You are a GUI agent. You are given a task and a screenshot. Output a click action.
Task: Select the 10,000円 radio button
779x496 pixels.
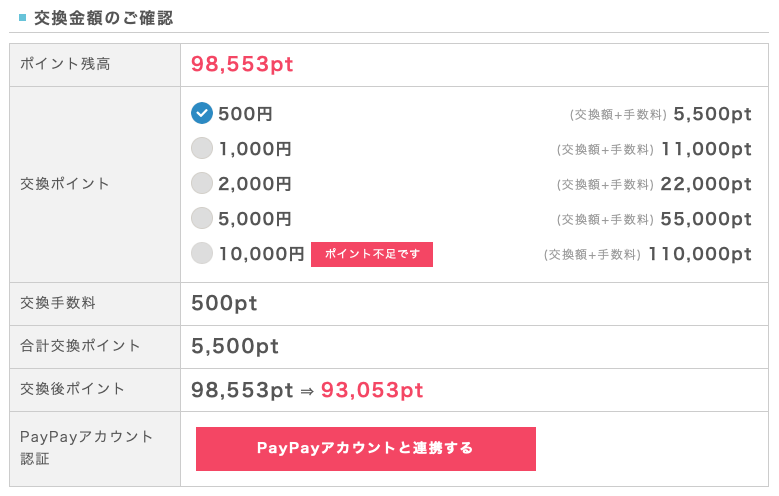pos(202,254)
